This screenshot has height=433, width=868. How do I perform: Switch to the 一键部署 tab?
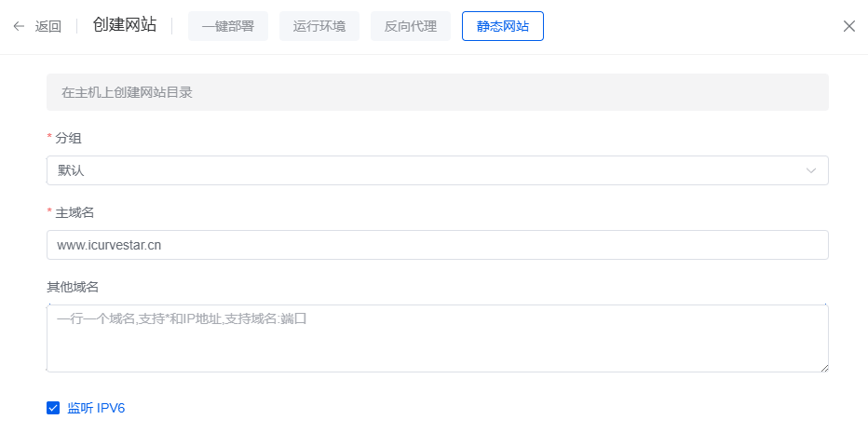227,26
